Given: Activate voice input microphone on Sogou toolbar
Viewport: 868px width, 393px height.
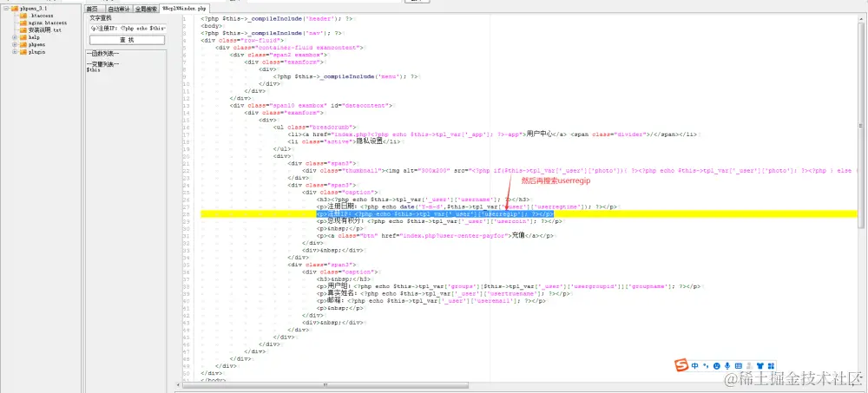Looking at the screenshot, I should 727,366.
